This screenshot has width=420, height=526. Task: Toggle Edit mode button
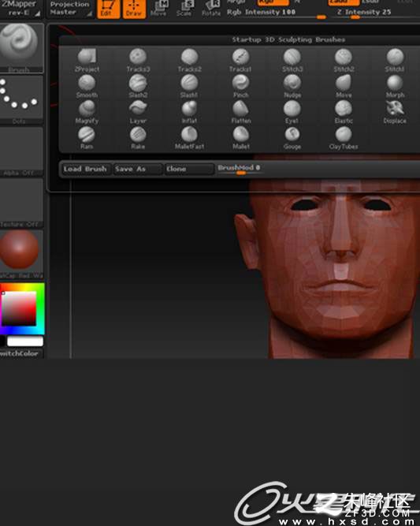[108, 9]
